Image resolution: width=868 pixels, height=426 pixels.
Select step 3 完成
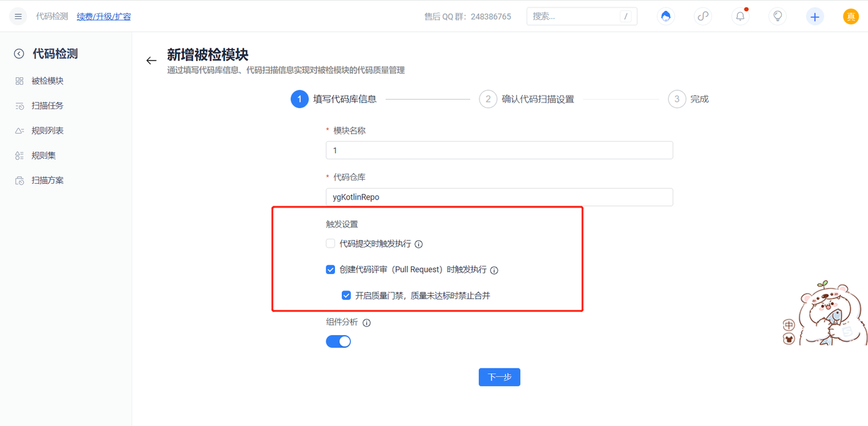coord(688,99)
